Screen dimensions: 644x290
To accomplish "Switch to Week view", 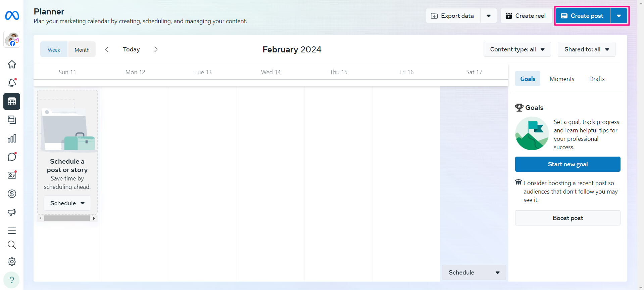I will point(54,49).
